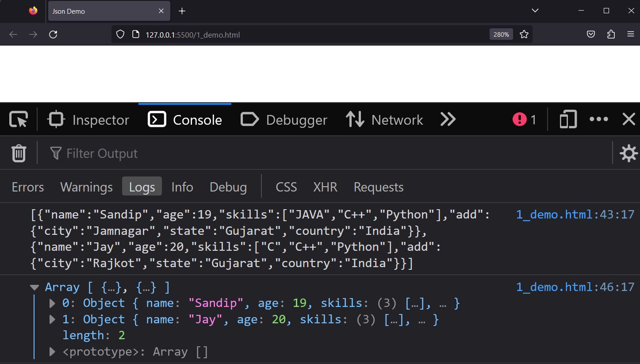The image size is (640, 364).
Task: Open source link 1_demo.html:43:17
Action: point(575,215)
